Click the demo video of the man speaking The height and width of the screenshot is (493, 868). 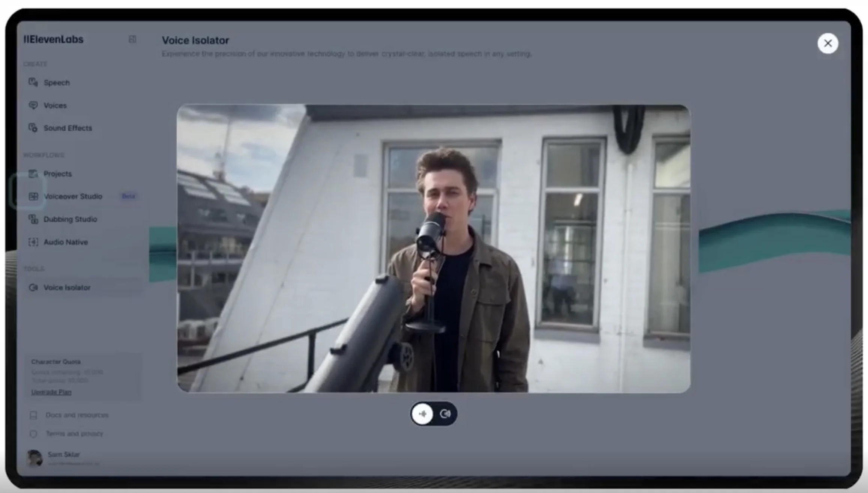tap(434, 248)
